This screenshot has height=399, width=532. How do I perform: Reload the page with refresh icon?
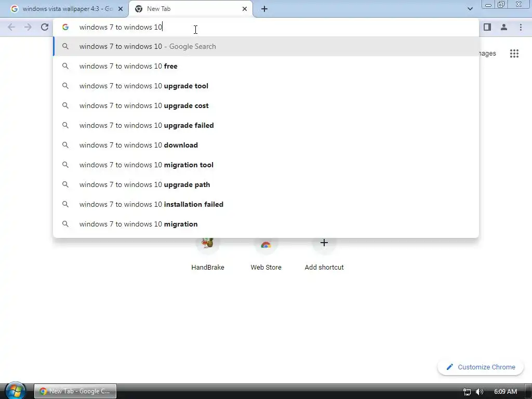coord(45,27)
